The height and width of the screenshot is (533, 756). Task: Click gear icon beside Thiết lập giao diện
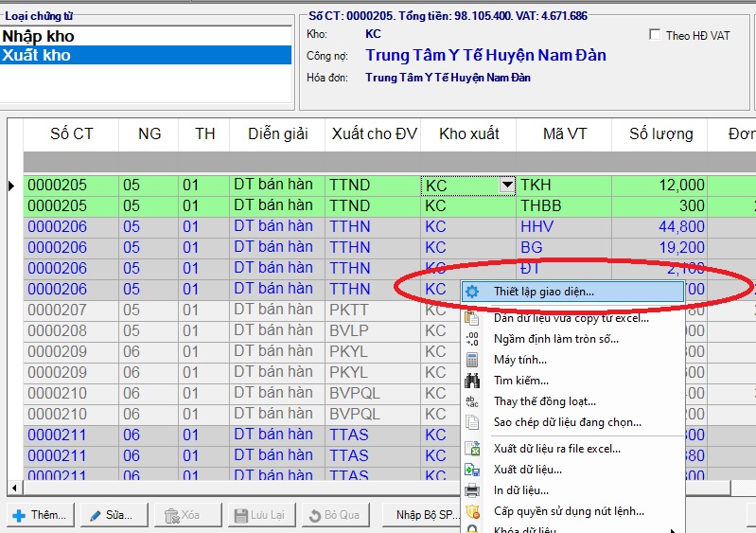[472, 292]
